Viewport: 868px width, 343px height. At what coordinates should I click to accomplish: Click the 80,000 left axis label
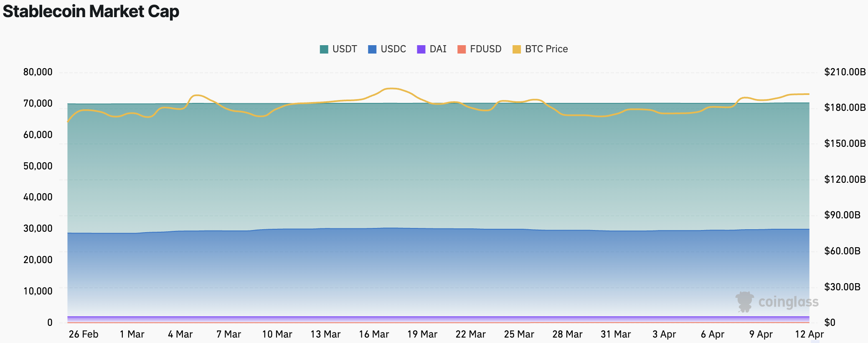38,72
